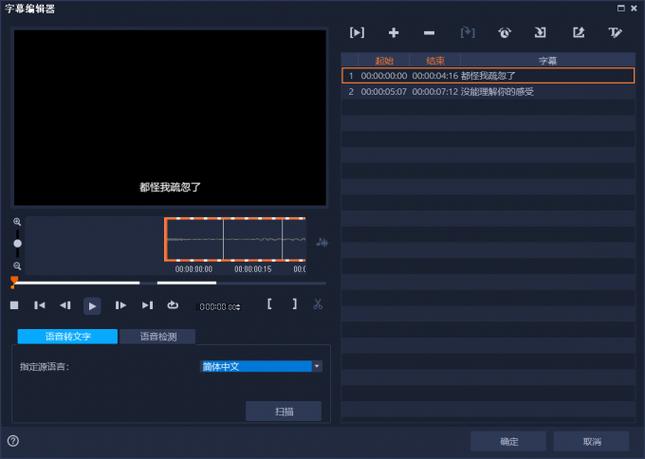Switch to 语音检测 tab
The width and height of the screenshot is (645, 459).
157,337
